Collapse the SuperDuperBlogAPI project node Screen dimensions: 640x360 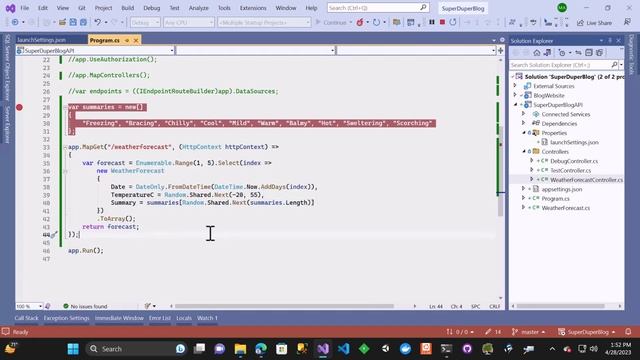[515, 104]
